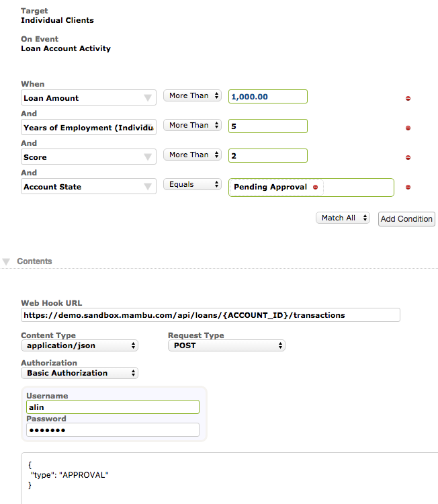Click the Username input field
The width and height of the screenshot is (438, 504).
tap(113, 407)
